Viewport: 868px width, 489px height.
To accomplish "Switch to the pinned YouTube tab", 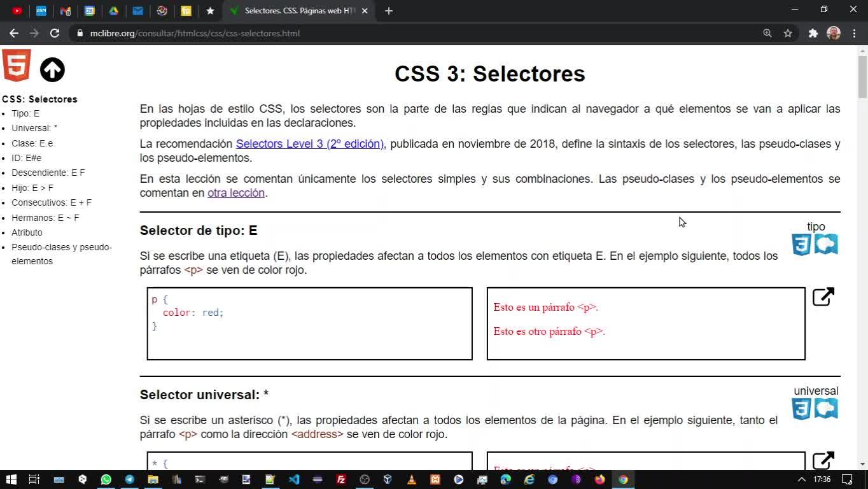I will point(17,11).
